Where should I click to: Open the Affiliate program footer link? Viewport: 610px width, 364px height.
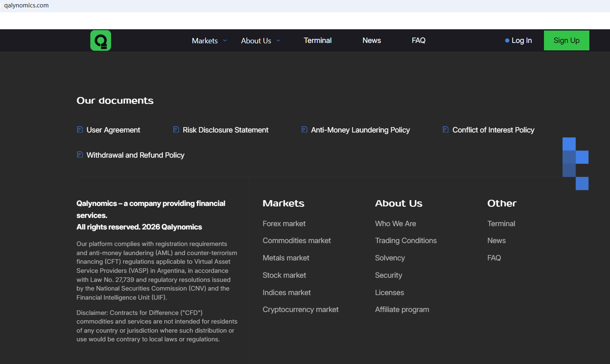(402, 310)
